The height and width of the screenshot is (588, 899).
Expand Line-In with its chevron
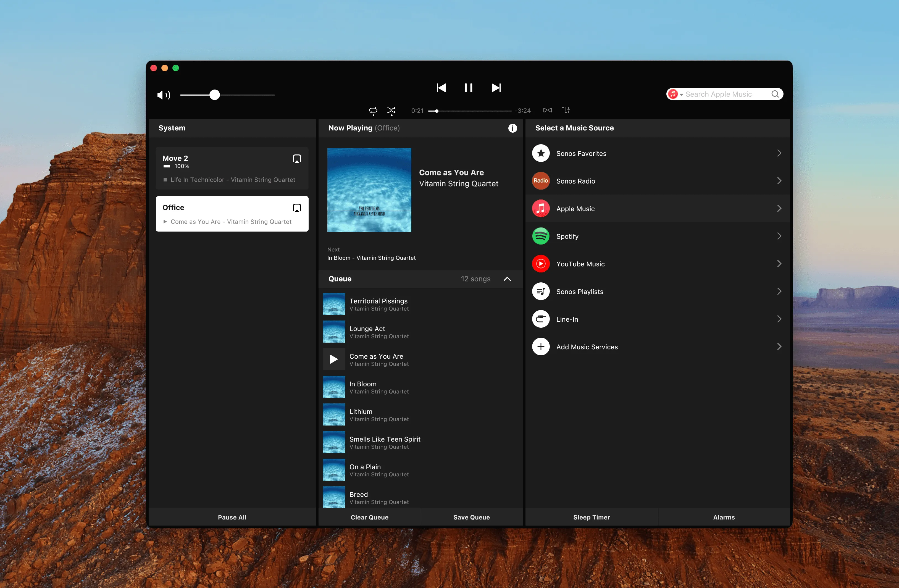coord(779,319)
